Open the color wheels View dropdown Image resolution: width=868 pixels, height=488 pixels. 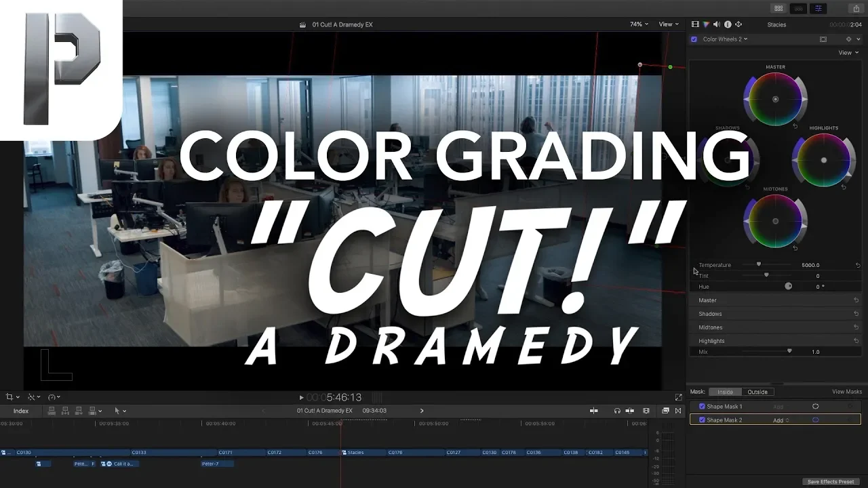point(848,53)
